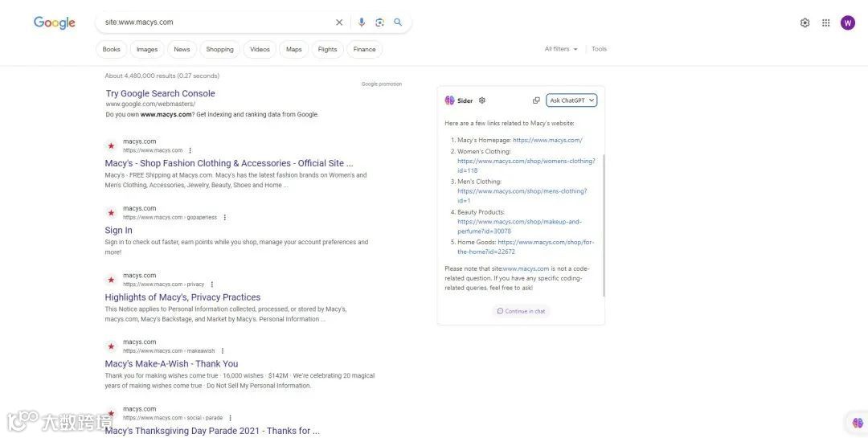Image resolution: width=868 pixels, height=438 pixels.
Task: Open the Ask ChatGPT dropdown
Action: [x=571, y=100]
